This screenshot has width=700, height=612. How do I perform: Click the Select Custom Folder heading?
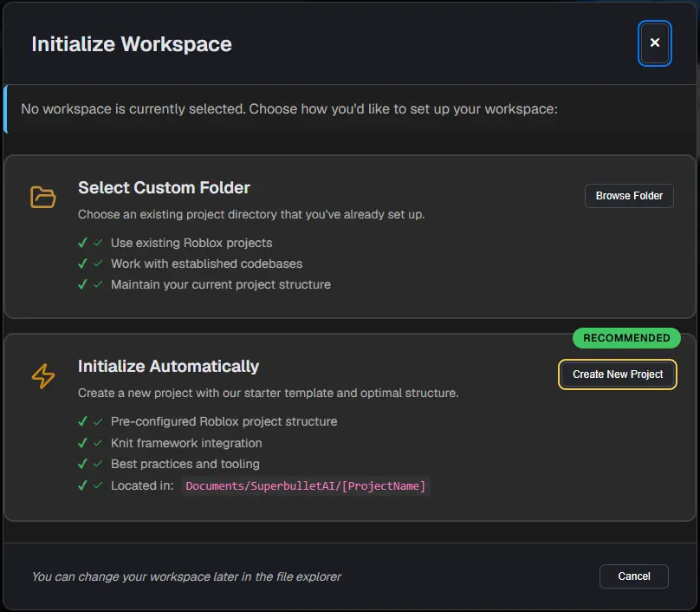tap(164, 187)
